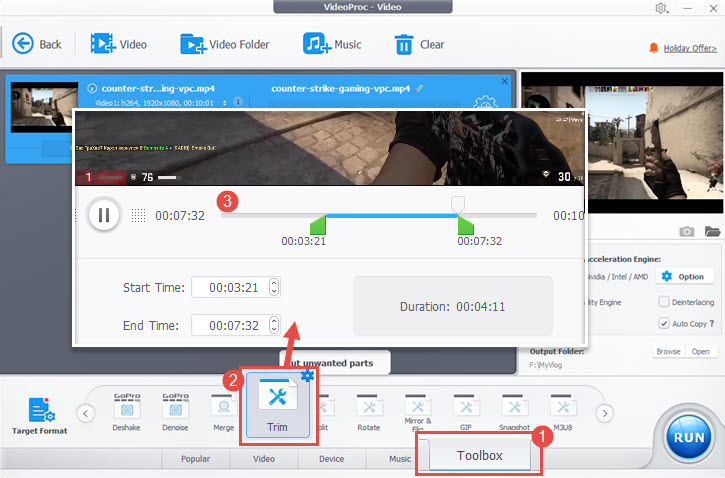This screenshot has height=478, width=725.
Task: Expand the video track selector arrows
Action: (x=224, y=103)
